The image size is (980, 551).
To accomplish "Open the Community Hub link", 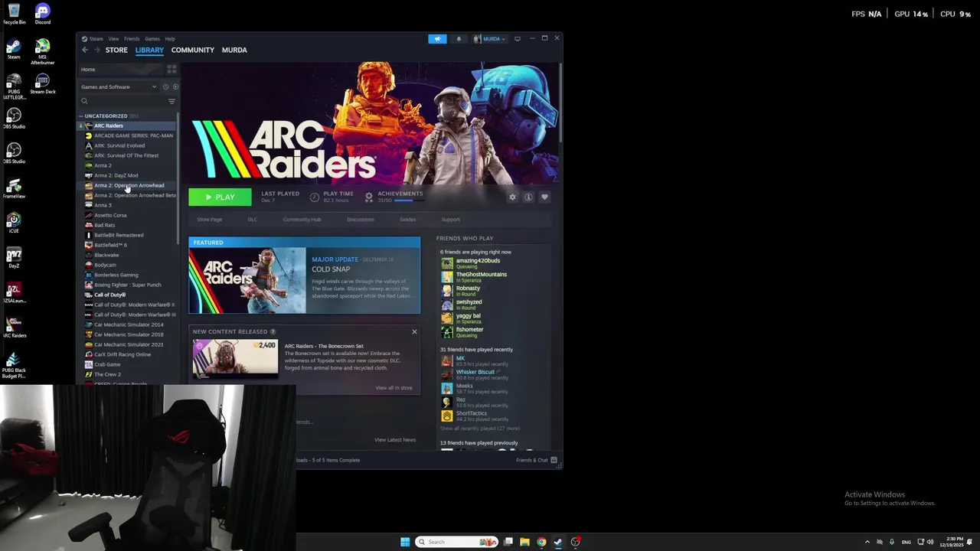I will (302, 220).
